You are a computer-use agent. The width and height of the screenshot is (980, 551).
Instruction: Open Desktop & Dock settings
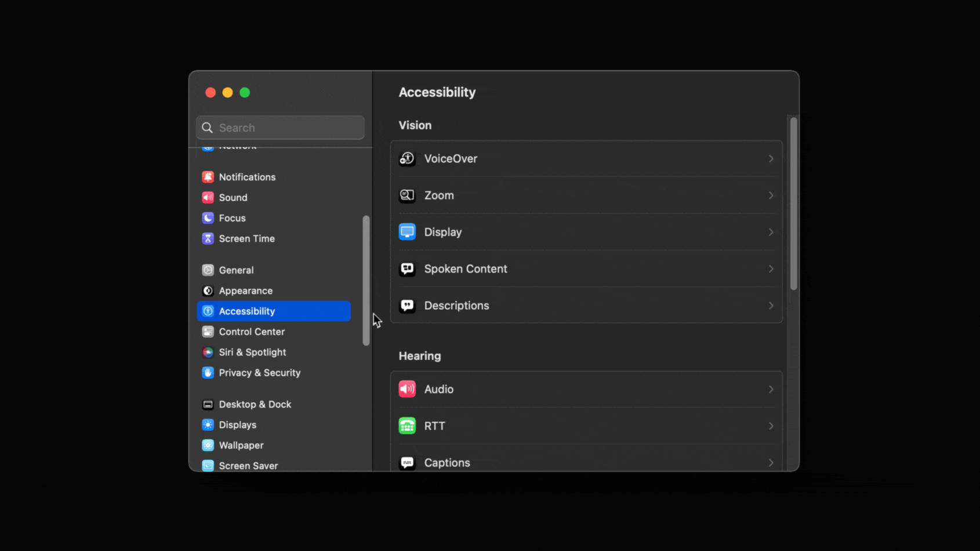point(256,404)
